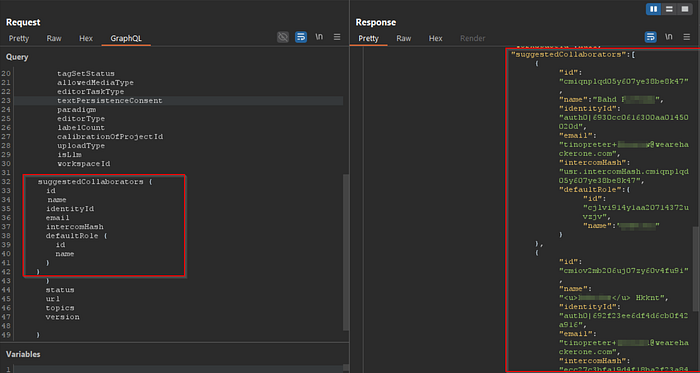
Task: Click status field on line 44
Action: pyautogui.click(x=60, y=290)
